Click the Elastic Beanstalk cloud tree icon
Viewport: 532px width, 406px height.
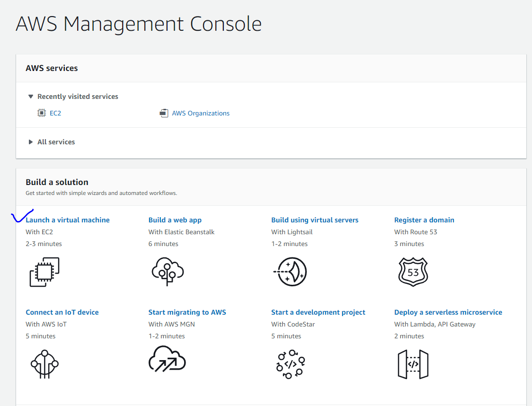pyautogui.click(x=168, y=272)
